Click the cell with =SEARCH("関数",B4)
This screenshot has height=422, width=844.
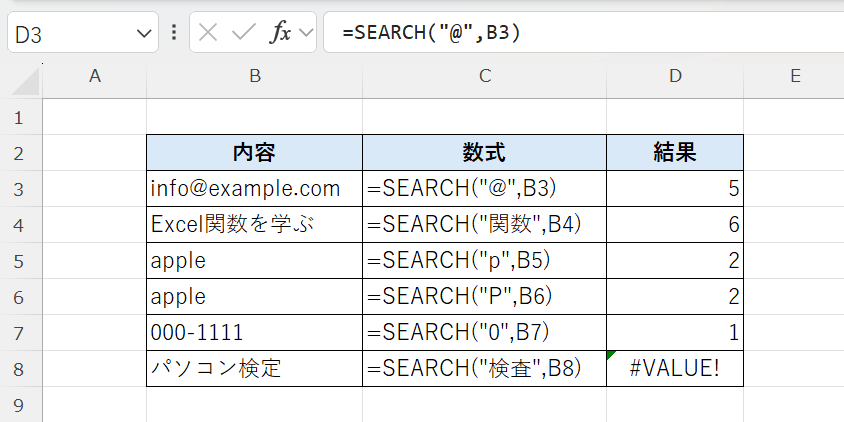point(484,225)
